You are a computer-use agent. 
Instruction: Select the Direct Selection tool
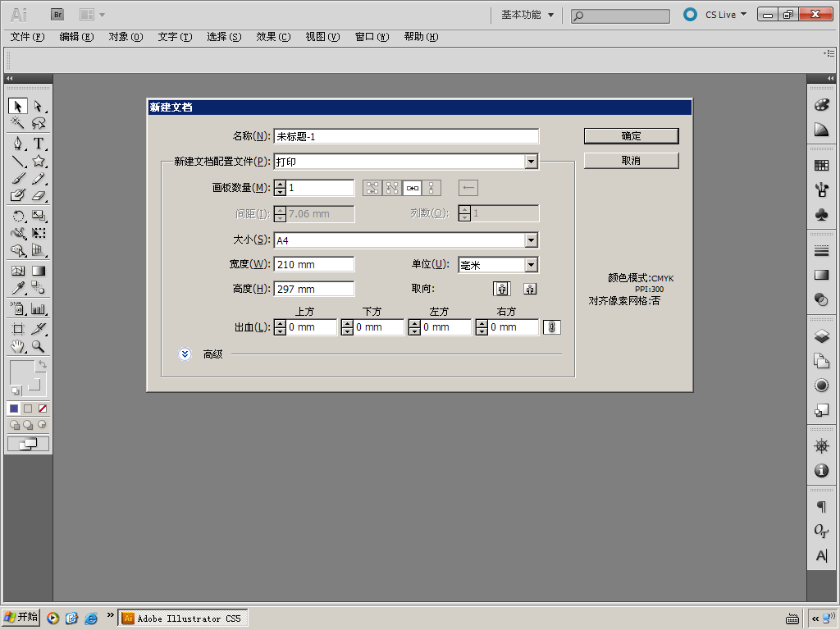[x=38, y=106]
